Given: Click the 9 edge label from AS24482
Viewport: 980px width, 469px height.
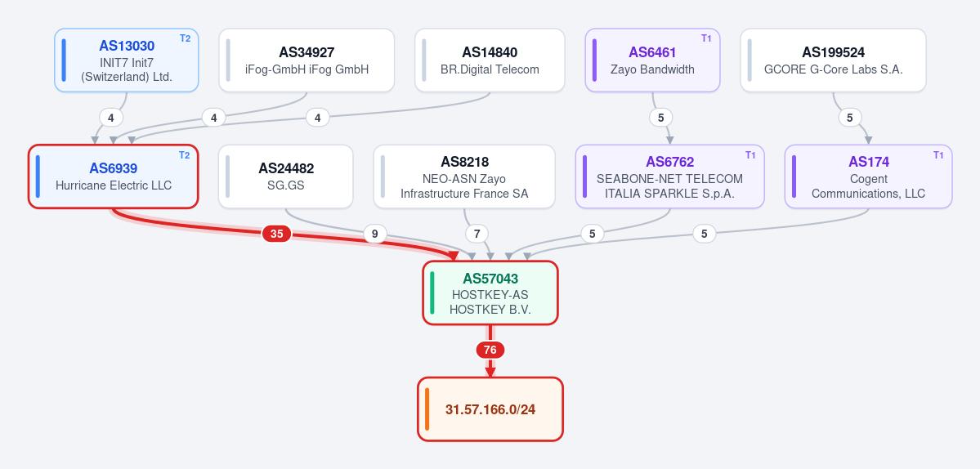Looking at the screenshot, I should click(375, 234).
